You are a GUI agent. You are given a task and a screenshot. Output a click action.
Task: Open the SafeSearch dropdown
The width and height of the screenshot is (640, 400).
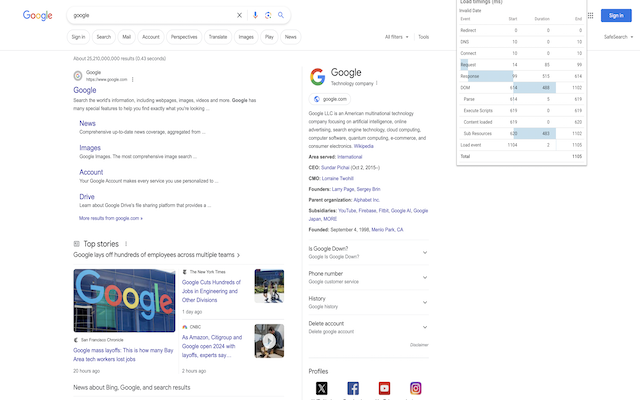pos(619,37)
